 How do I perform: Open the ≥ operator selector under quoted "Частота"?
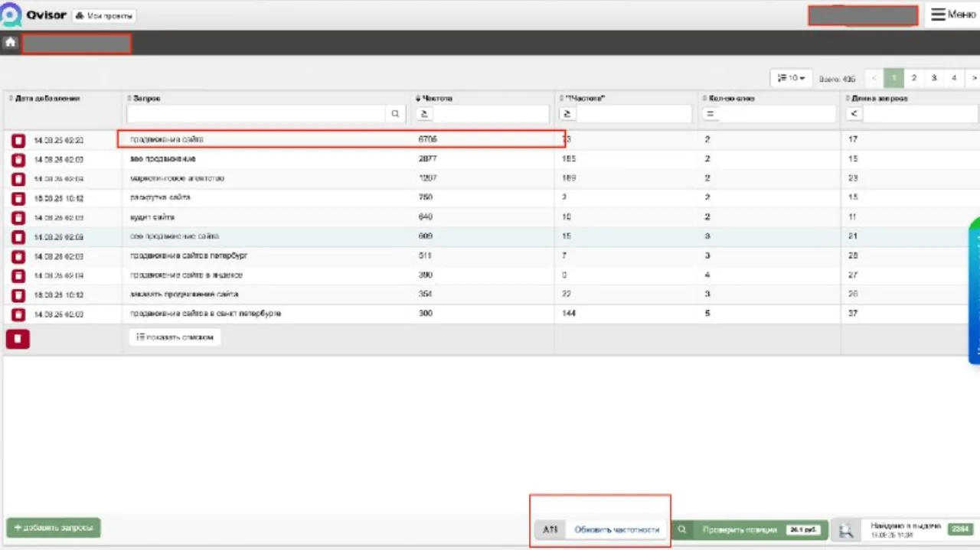tap(567, 114)
